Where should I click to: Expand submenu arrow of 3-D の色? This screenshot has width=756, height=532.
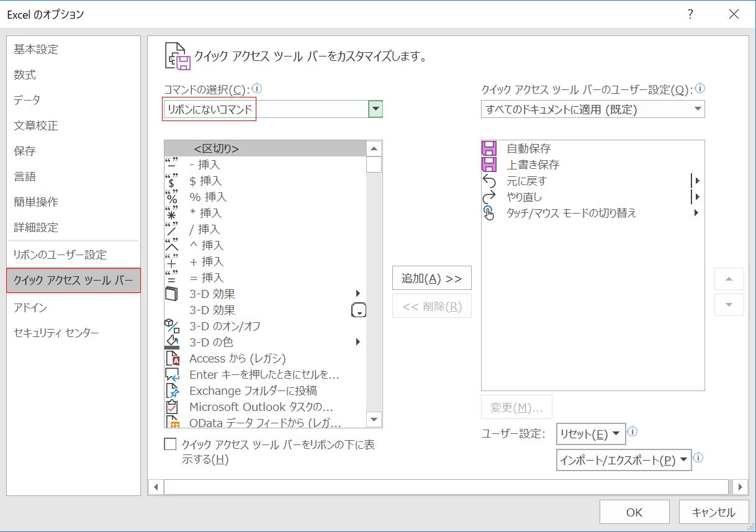(x=358, y=342)
